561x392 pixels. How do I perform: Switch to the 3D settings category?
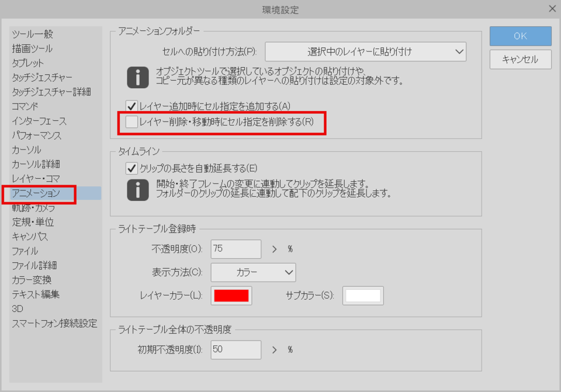pyautogui.click(x=17, y=308)
